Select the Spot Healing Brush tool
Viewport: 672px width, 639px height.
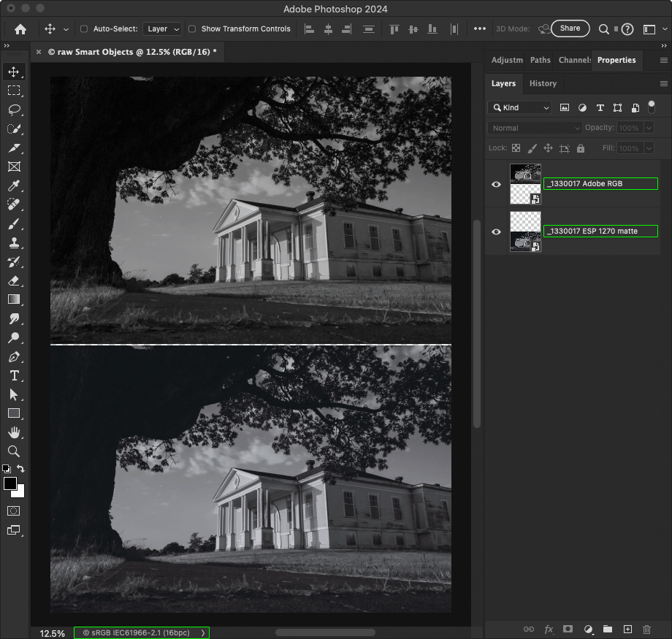pyautogui.click(x=14, y=204)
